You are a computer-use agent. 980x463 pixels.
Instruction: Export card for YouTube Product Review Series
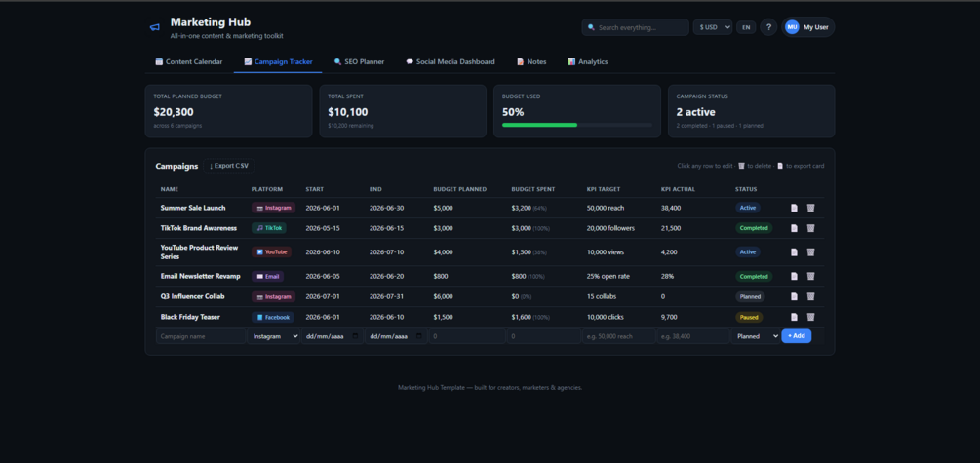coord(795,252)
